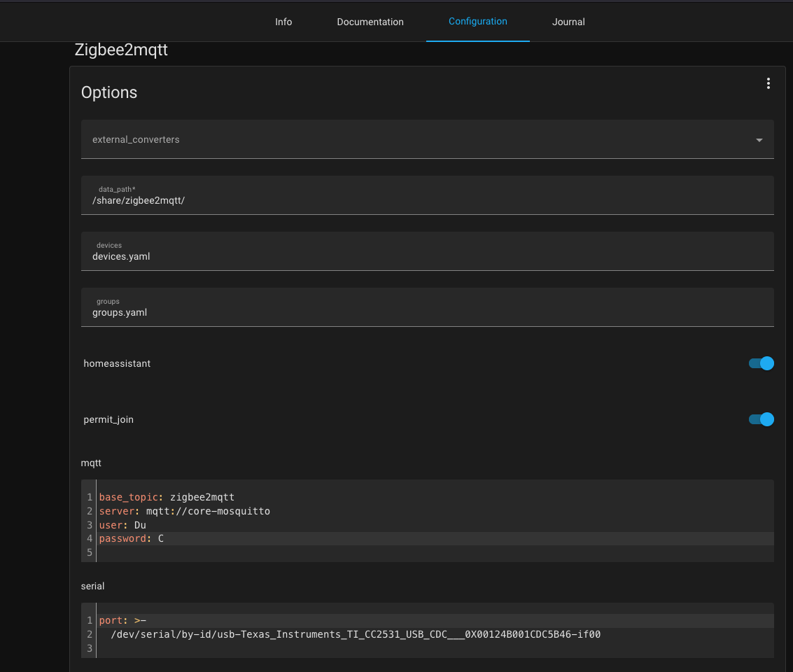The image size is (793, 672).
Task: Switch to the Info tab
Action: [x=283, y=22]
